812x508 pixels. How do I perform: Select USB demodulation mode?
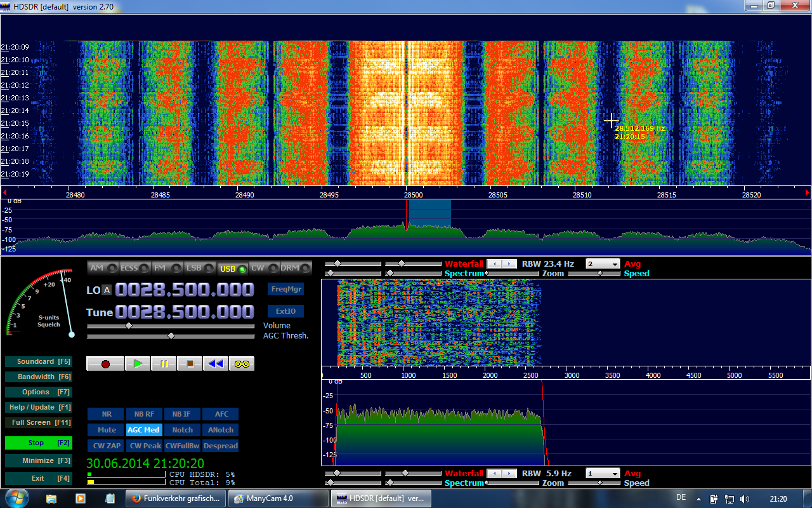pyautogui.click(x=232, y=268)
